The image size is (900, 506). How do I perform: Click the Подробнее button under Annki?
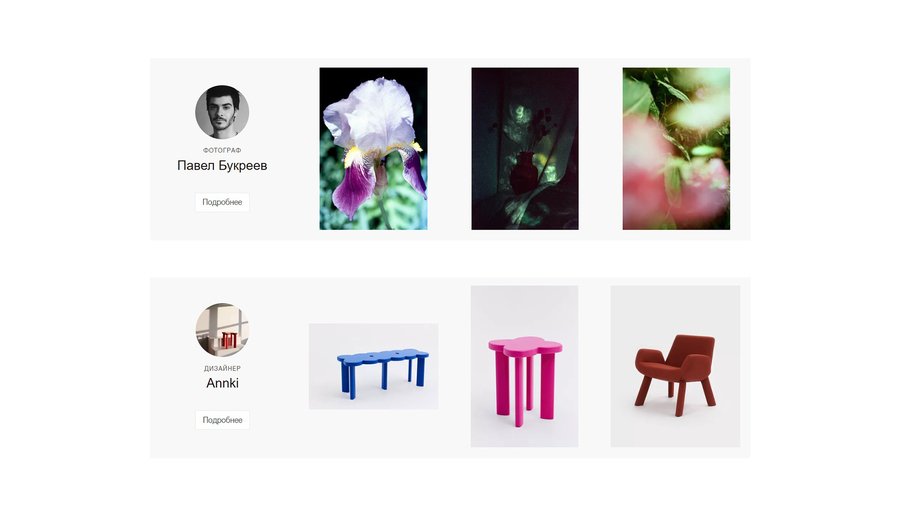click(222, 420)
